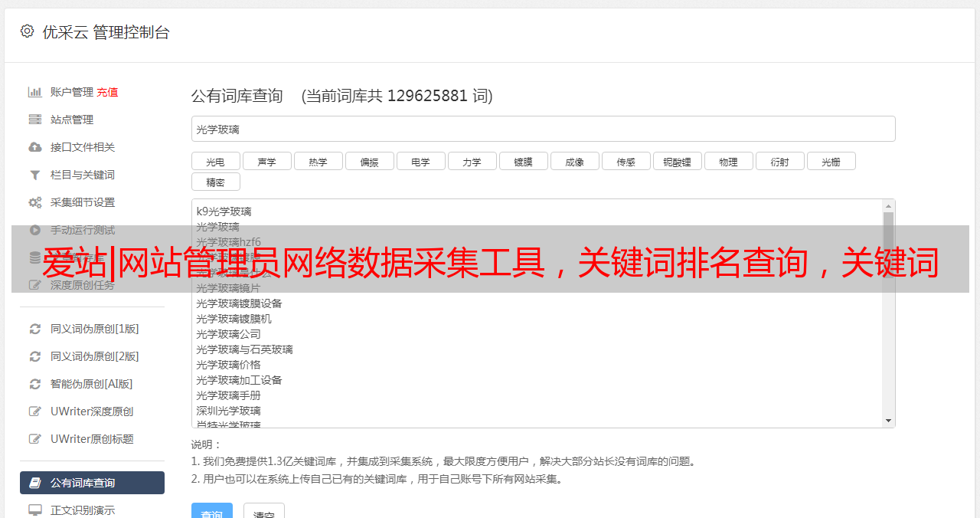Open 账户管理 via its bar-chart icon
This screenshot has width=980, height=518.
pyautogui.click(x=35, y=92)
